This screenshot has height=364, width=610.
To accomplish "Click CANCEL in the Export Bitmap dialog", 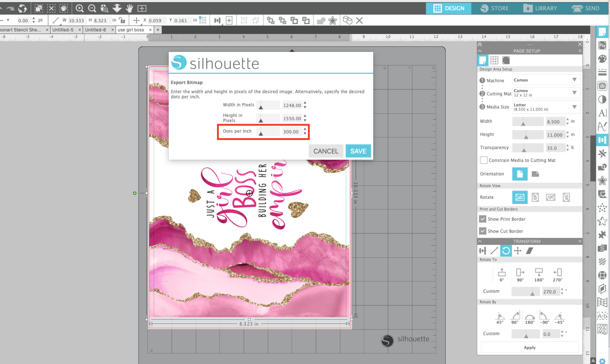I will pos(326,151).
